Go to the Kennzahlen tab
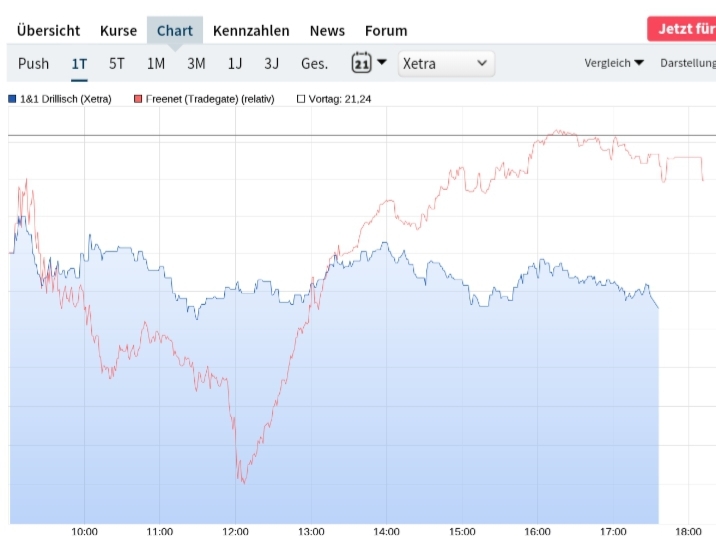Viewport: 716px width, 541px height. click(251, 30)
